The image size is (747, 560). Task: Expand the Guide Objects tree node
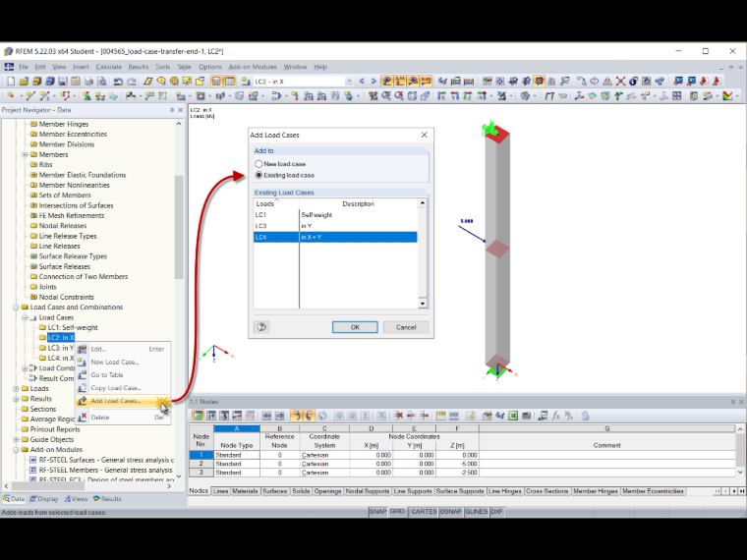click(x=16, y=439)
